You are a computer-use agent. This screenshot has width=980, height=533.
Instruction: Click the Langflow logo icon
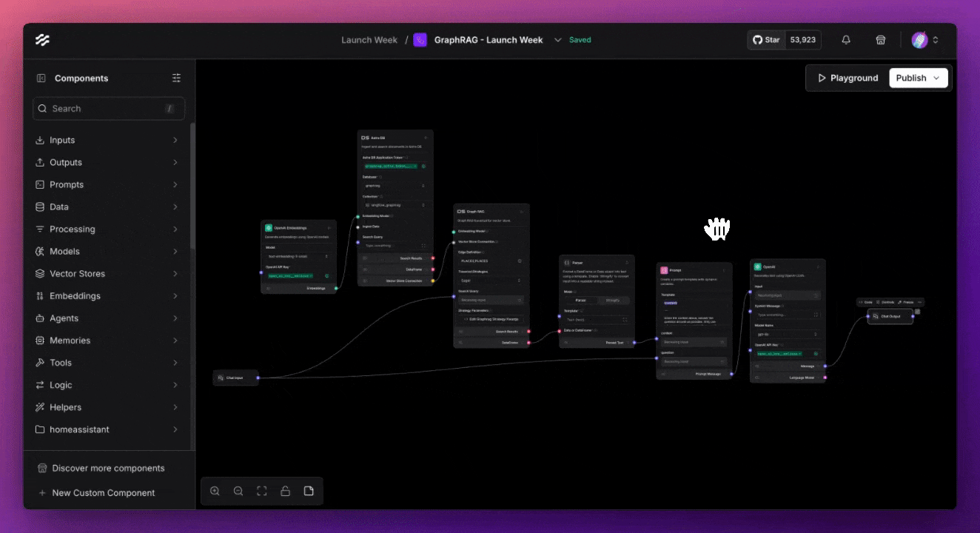42,40
